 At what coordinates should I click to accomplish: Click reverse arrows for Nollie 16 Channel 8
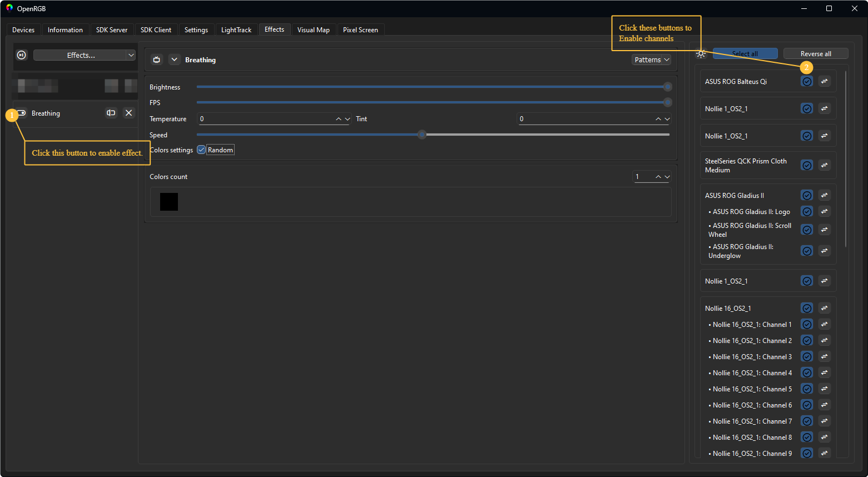coord(825,437)
